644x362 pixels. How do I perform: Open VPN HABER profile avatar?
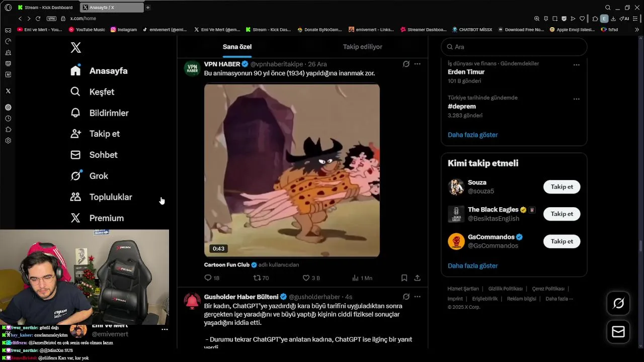(192, 69)
